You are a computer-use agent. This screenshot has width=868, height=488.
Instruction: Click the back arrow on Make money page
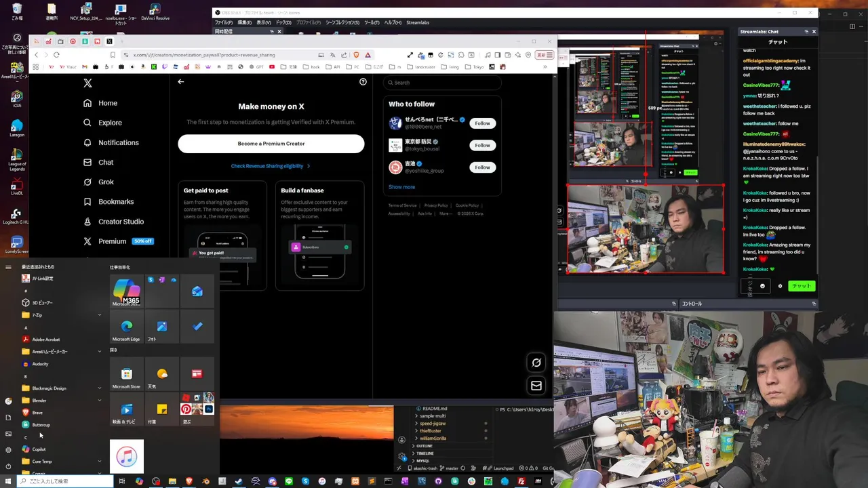pos(181,81)
